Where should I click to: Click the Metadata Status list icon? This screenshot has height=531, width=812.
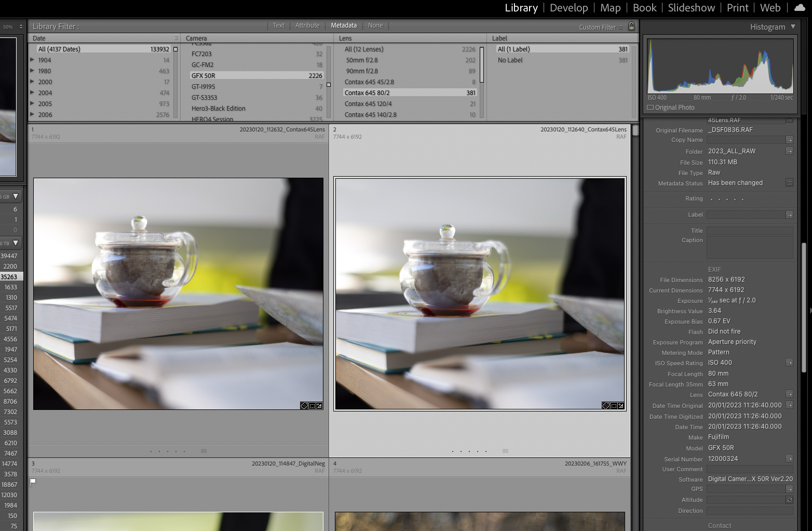point(789,183)
